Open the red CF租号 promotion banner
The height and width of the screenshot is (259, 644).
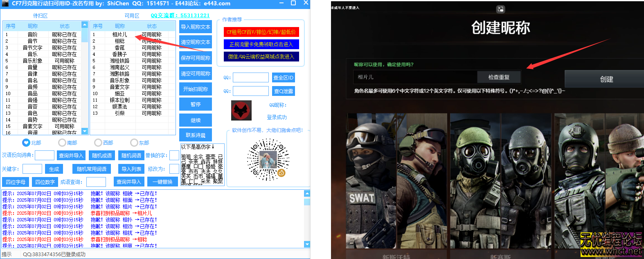(261, 32)
